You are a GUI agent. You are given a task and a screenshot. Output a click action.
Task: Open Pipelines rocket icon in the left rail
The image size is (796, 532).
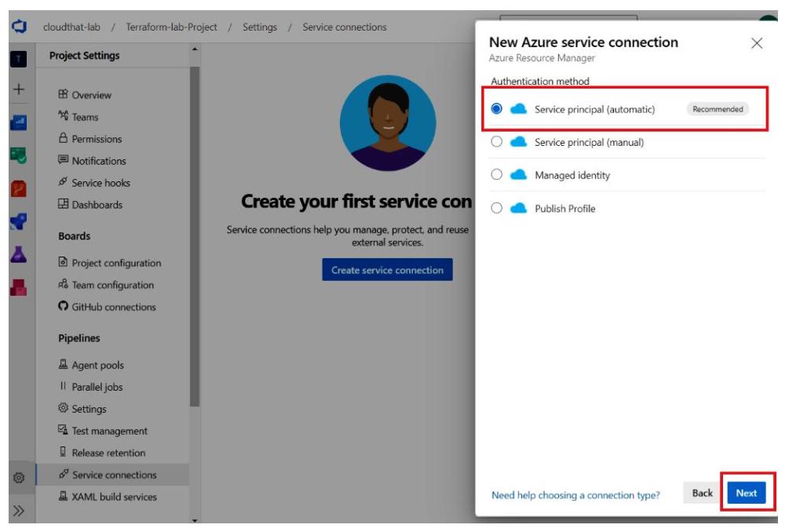(19, 221)
